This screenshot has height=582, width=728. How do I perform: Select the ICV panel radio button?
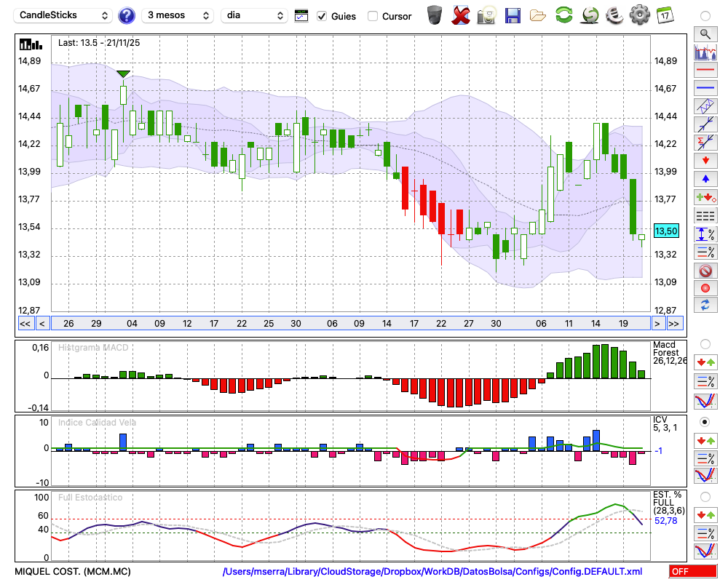(x=705, y=422)
